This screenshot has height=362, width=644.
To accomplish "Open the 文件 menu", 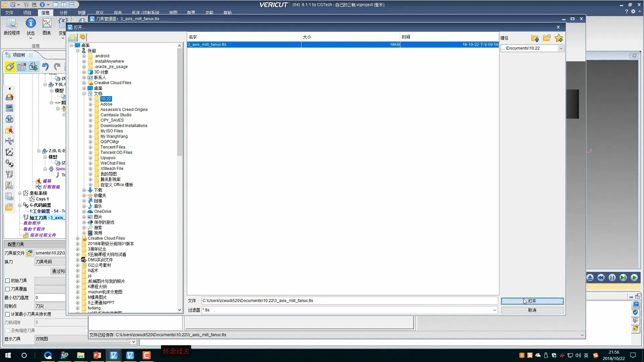I will [x=9, y=13].
